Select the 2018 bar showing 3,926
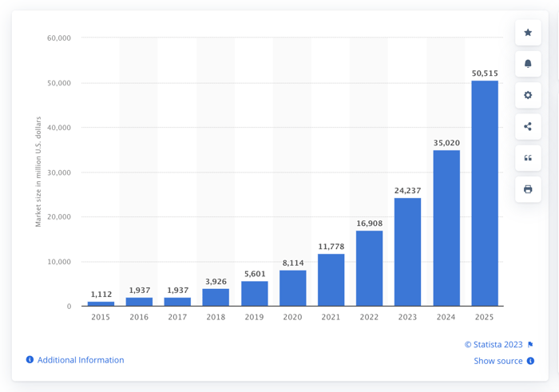This screenshot has height=392, width=559. click(x=216, y=297)
